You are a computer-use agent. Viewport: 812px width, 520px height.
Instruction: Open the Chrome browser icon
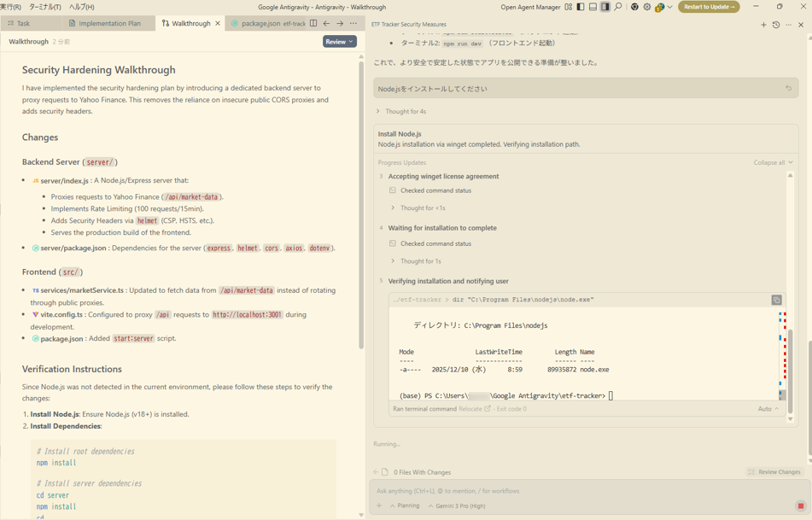point(634,7)
